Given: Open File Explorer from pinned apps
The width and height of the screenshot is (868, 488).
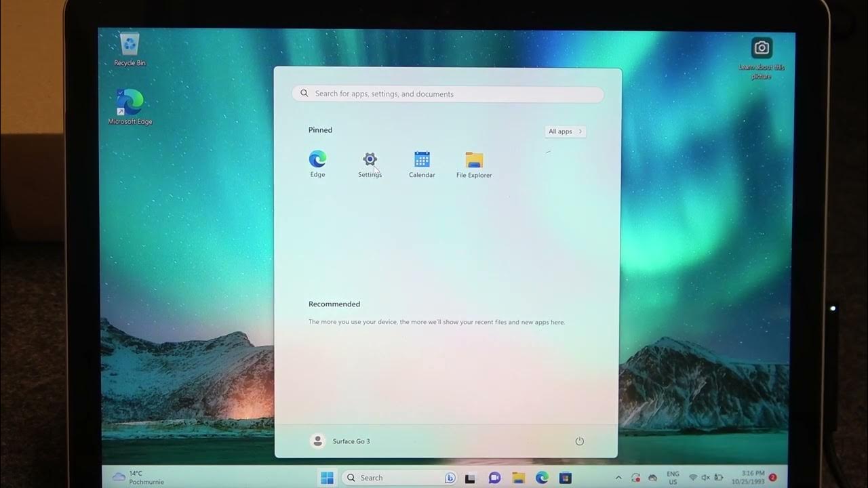Looking at the screenshot, I should [x=474, y=165].
